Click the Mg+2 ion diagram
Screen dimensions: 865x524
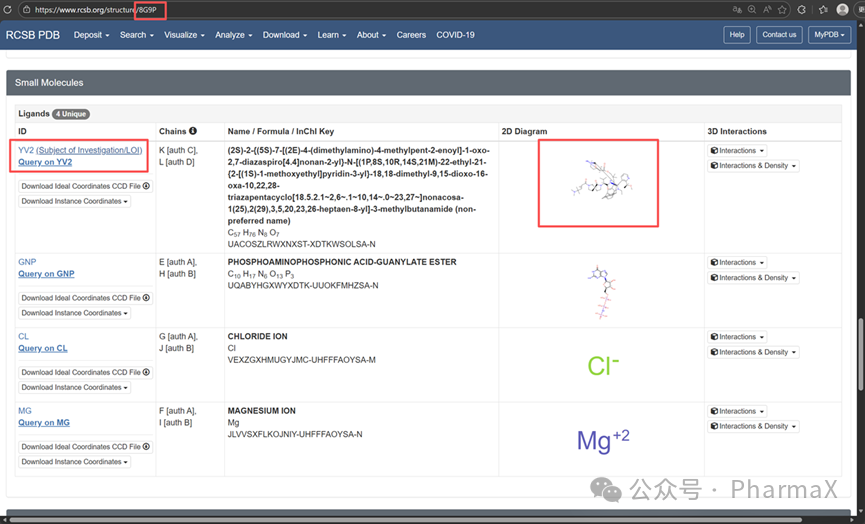(x=603, y=439)
